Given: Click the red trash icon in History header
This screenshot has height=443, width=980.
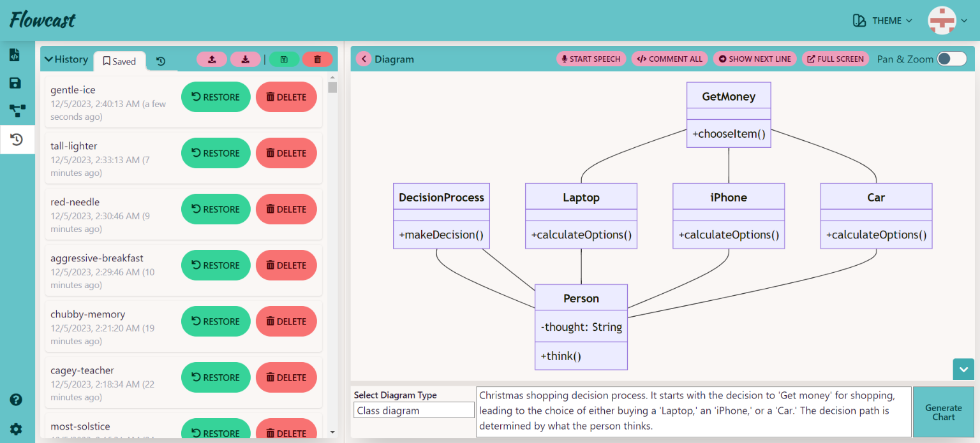Looking at the screenshot, I should (x=317, y=59).
